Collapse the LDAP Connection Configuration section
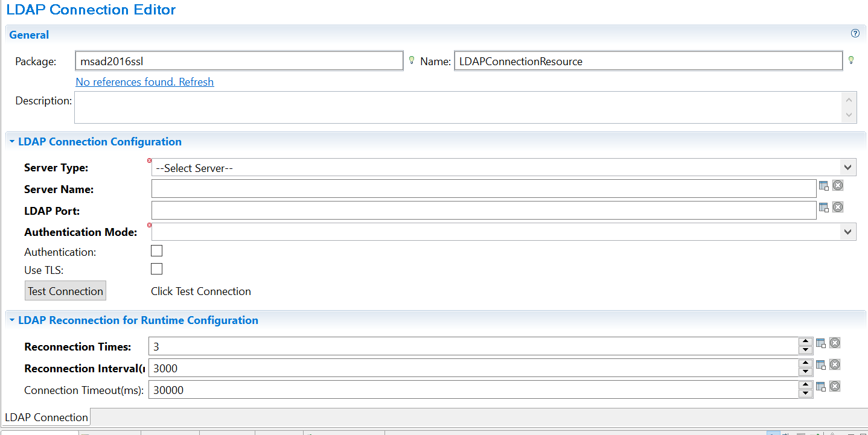 click(12, 142)
